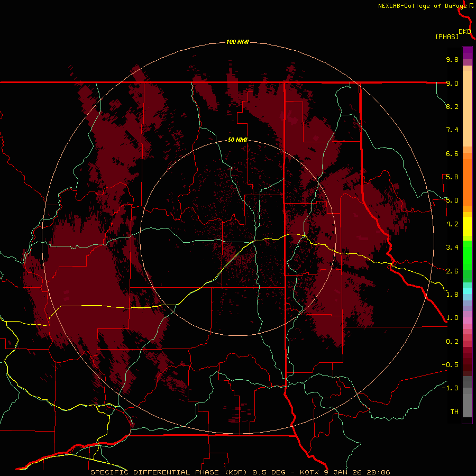476x476 pixels.
Task: Click the 8.2 scale value
Action: pos(452,106)
